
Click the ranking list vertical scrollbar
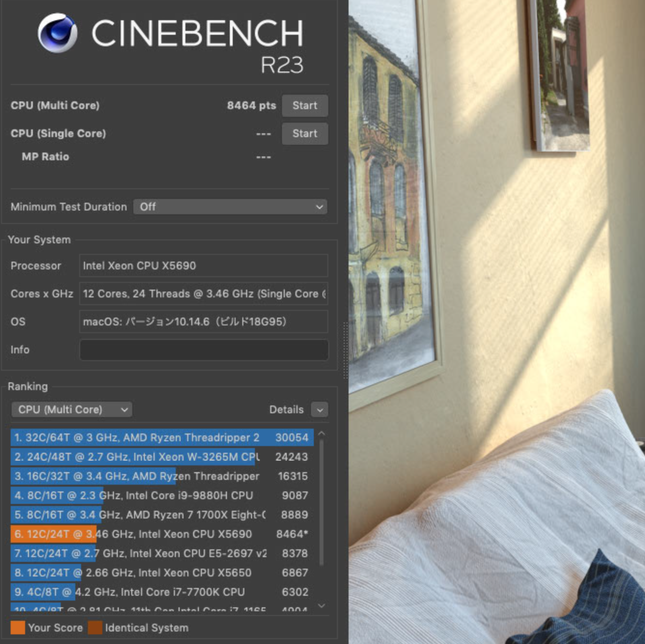tap(322, 502)
